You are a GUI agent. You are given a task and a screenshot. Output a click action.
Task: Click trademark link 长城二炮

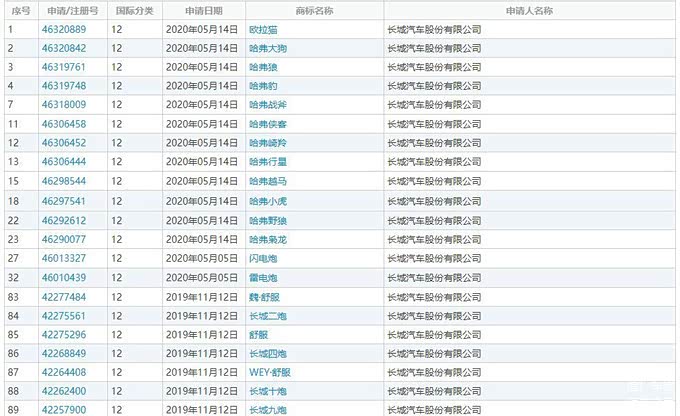coord(268,315)
